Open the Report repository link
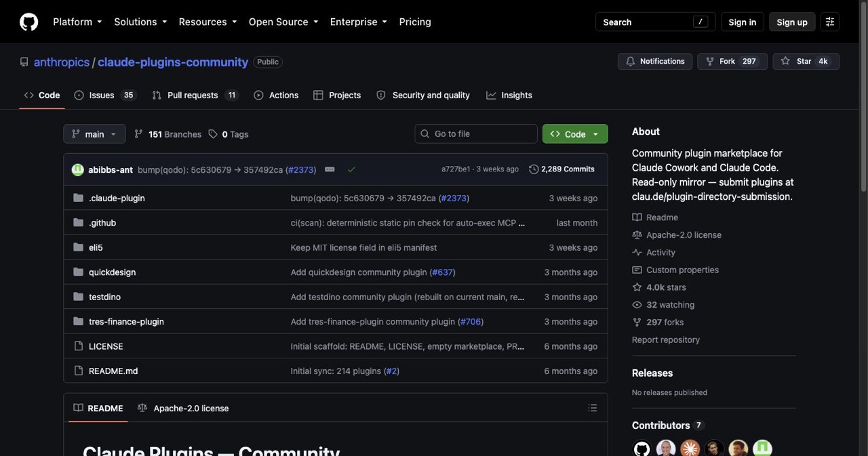Screen dimensions: 868x456 point(666,340)
